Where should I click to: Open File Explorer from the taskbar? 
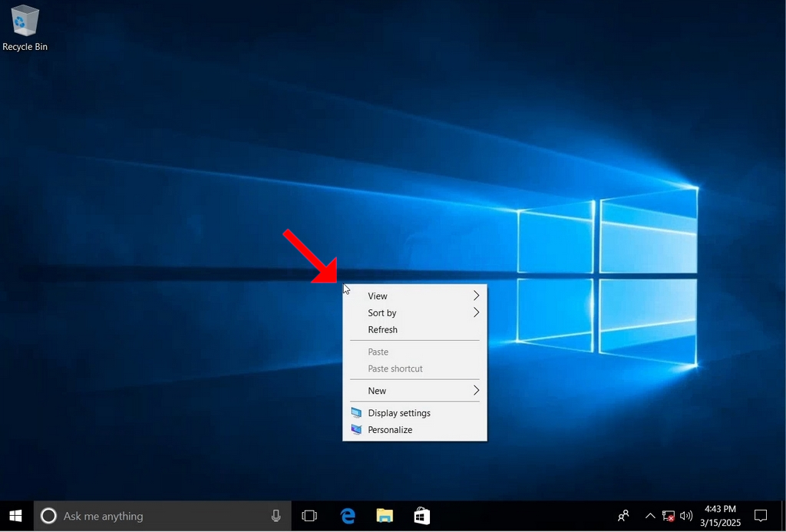[x=385, y=516]
